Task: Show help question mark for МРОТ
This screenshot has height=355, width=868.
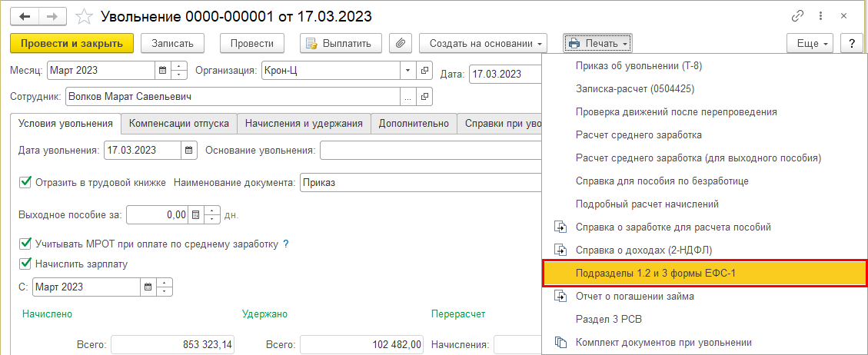Action: pos(286,244)
